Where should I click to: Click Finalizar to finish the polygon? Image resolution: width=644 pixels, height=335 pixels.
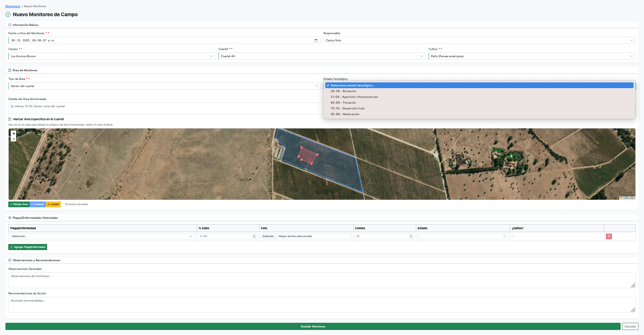(x=37, y=204)
